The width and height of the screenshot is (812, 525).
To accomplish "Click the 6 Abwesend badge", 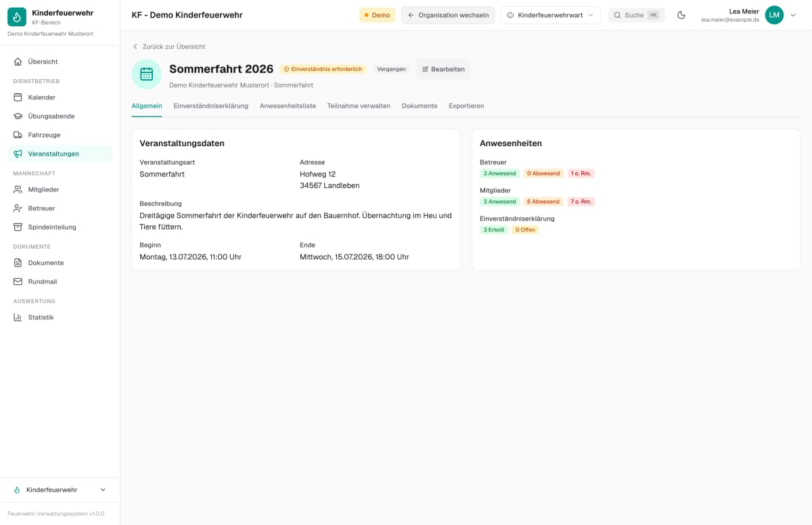I will tap(543, 202).
